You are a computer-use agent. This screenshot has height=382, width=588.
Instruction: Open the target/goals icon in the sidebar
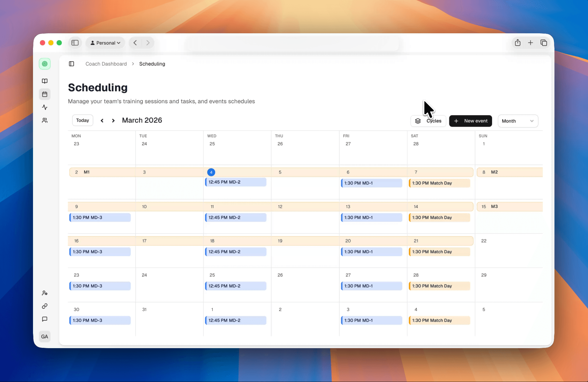(x=45, y=64)
